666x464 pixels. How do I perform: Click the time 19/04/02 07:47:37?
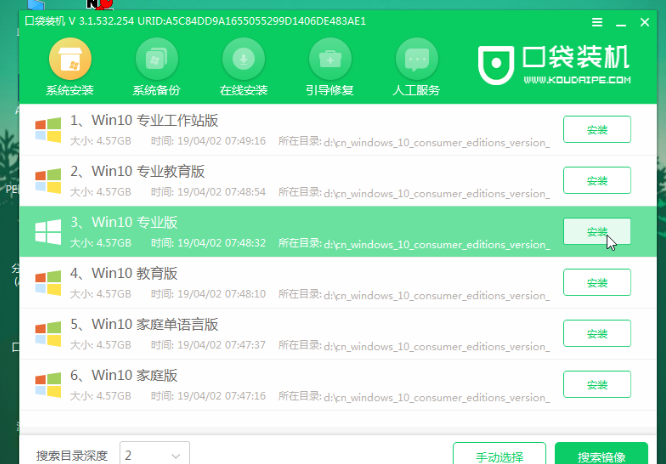tap(221, 345)
